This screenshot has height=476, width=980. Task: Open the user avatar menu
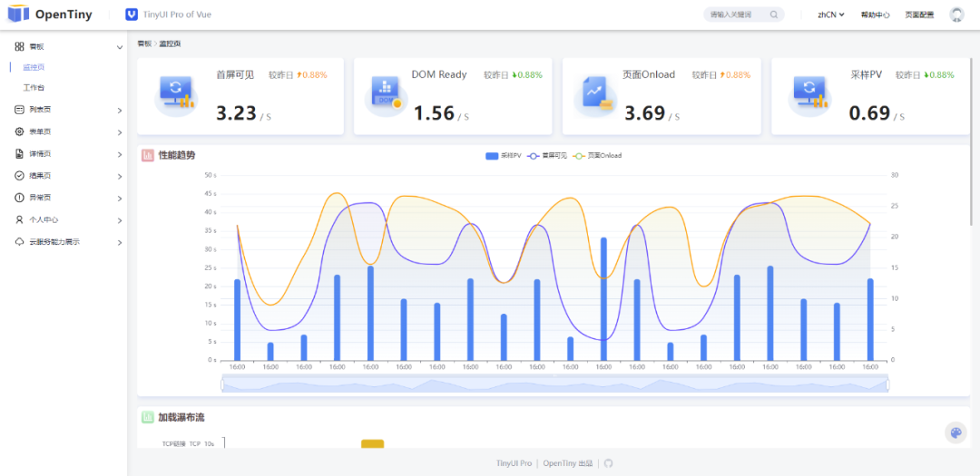click(956, 15)
